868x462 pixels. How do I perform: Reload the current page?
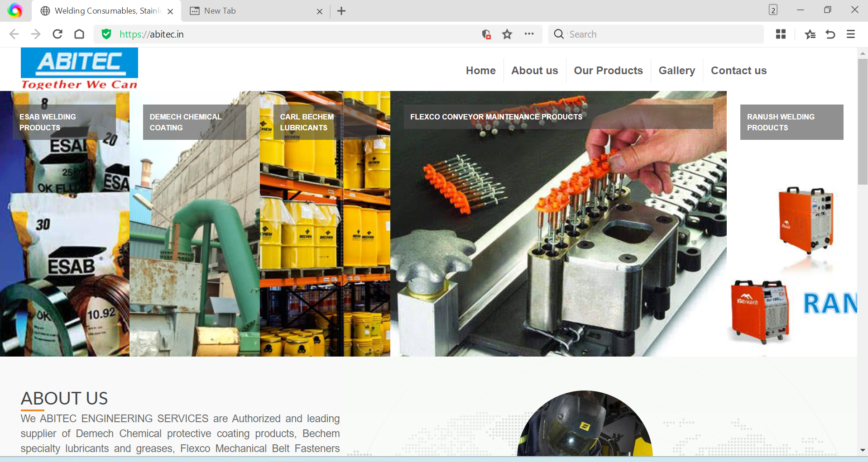point(58,34)
